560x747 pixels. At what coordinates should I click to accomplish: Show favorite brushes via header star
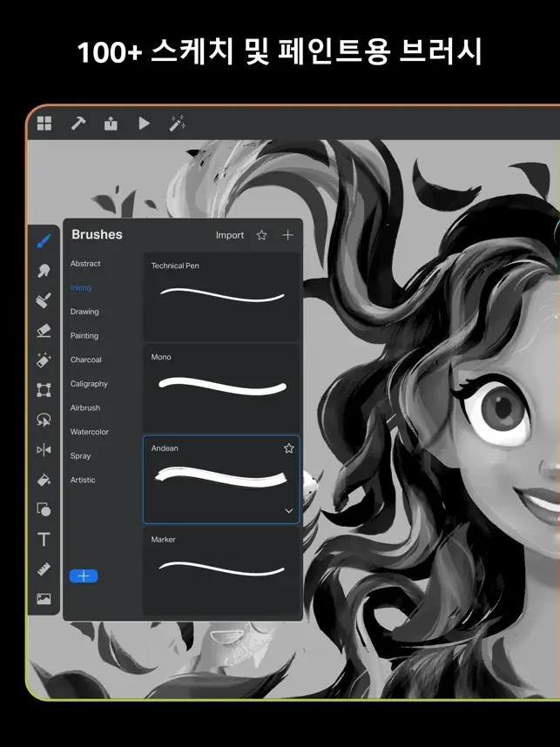click(x=261, y=235)
